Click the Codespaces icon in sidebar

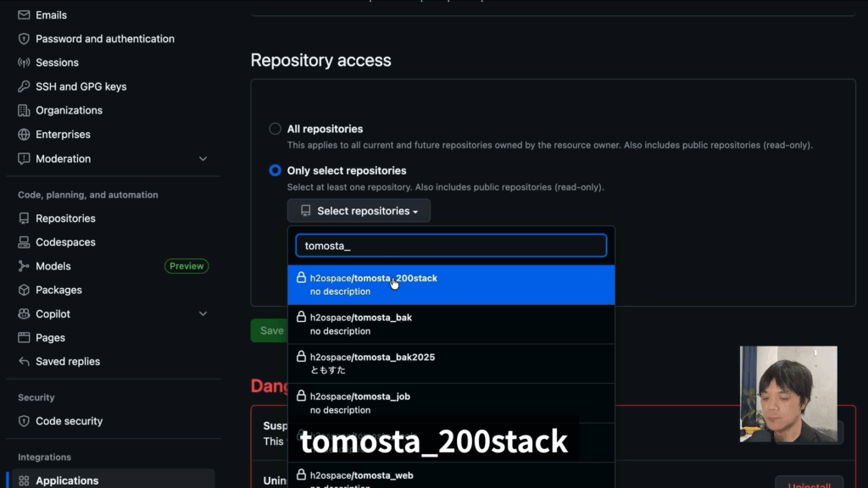24,242
